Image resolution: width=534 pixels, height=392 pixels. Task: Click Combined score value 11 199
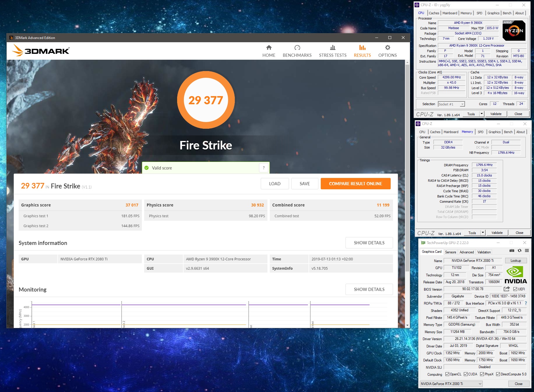pyautogui.click(x=383, y=205)
